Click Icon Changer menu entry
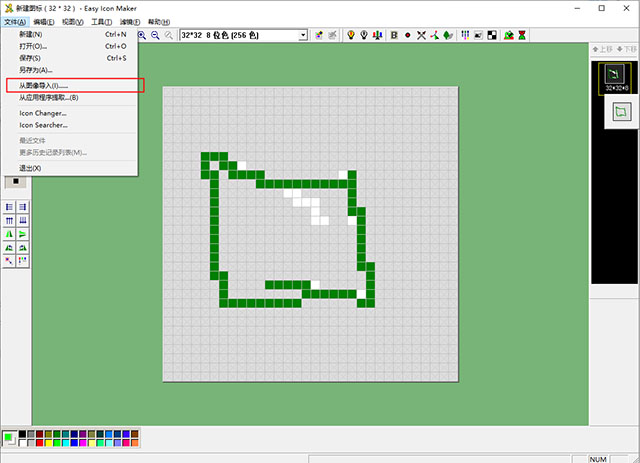 point(43,113)
